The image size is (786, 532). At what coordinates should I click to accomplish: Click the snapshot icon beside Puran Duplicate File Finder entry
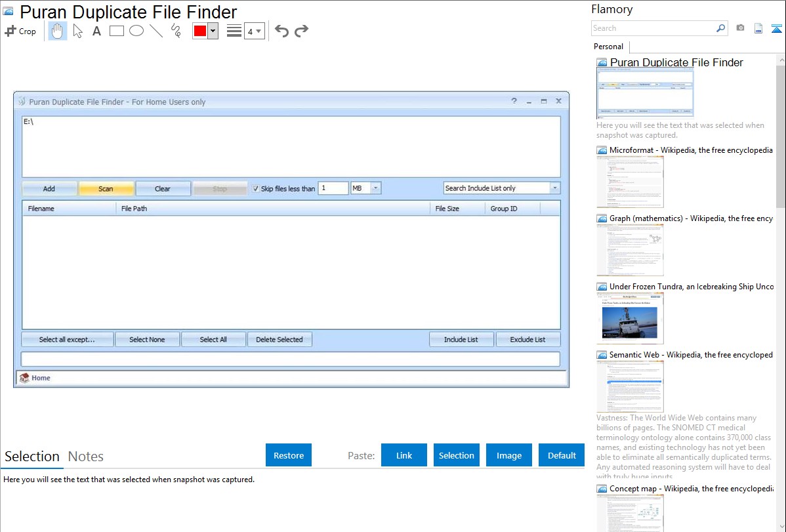[x=602, y=63]
